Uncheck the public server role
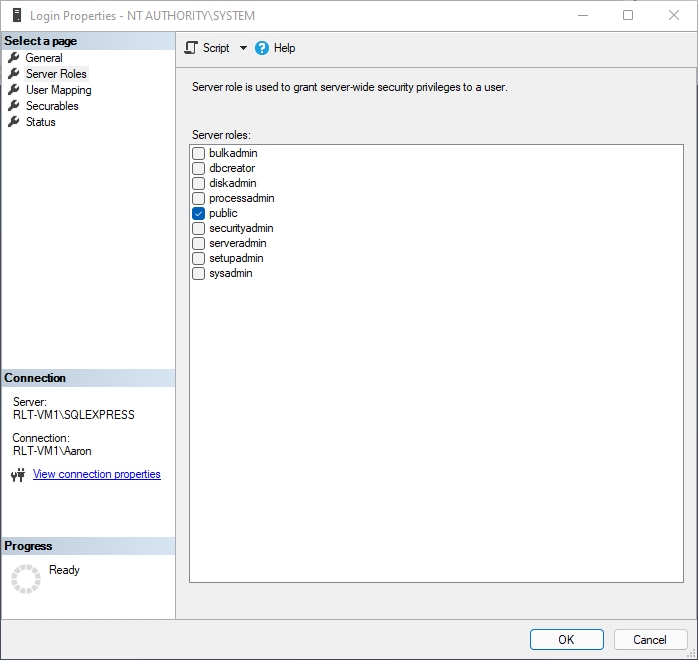Image resolution: width=698 pixels, height=660 pixels. click(x=199, y=213)
